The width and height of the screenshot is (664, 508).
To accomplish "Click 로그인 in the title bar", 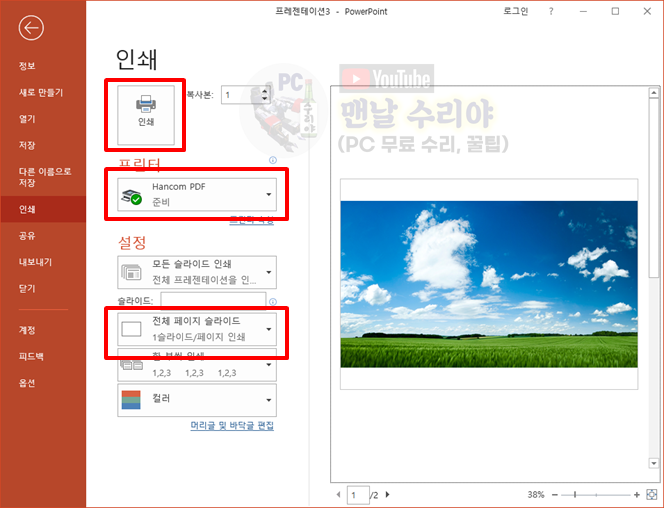I will point(515,11).
